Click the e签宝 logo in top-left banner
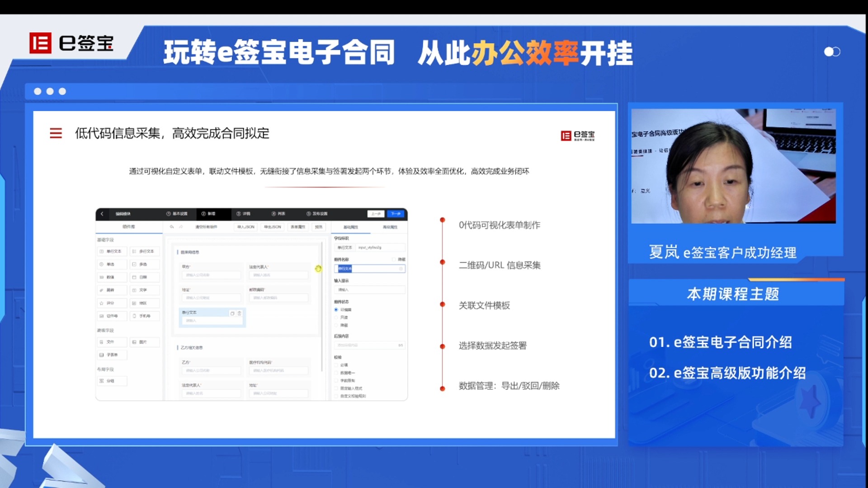Viewport: 868px width, 488px height. [x=71, y=43]
